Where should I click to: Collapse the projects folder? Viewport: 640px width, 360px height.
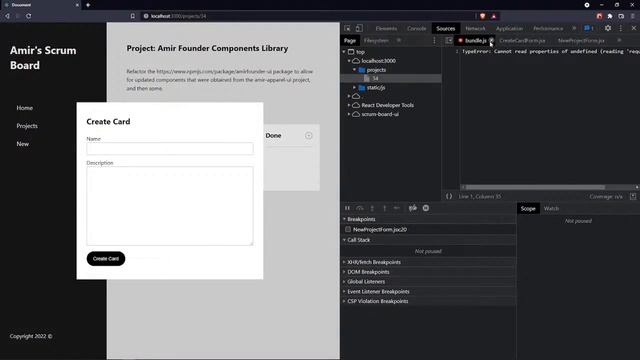[x=354, y=70]
